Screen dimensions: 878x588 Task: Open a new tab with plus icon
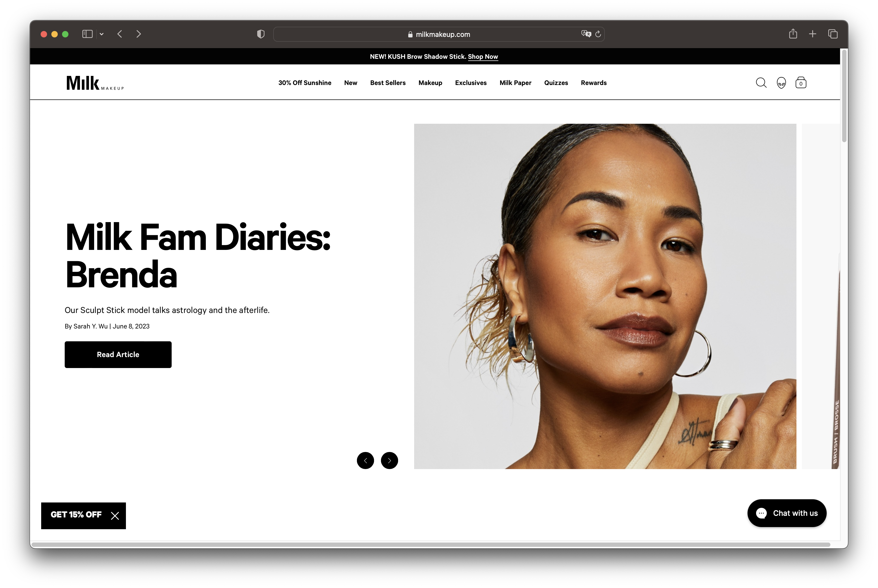point(812,34)
